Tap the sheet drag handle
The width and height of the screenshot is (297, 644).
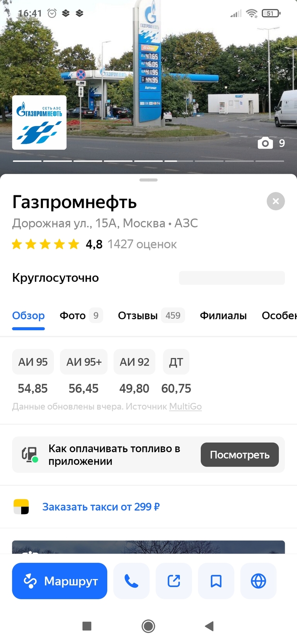coord(148,180)
